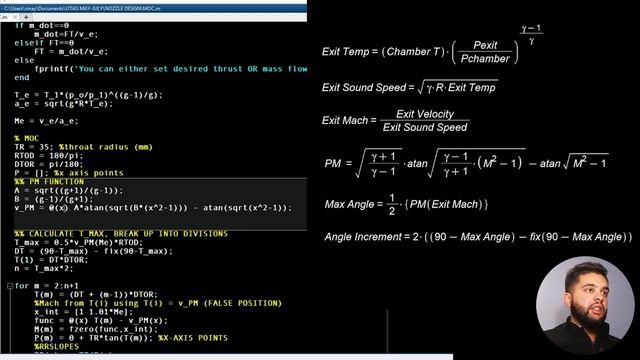Click the '% MOC' comment line
640x360 pixels.
[x=27, y=138]
